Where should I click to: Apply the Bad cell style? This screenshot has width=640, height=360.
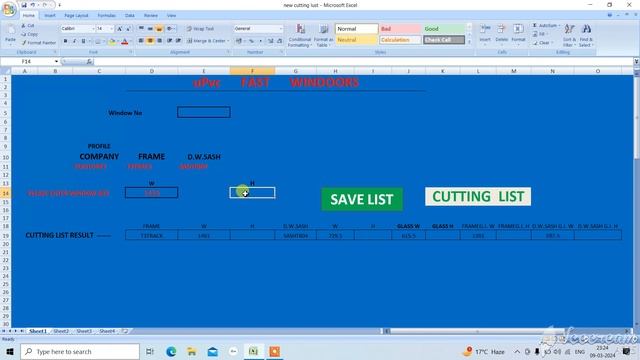coord(400,29)
